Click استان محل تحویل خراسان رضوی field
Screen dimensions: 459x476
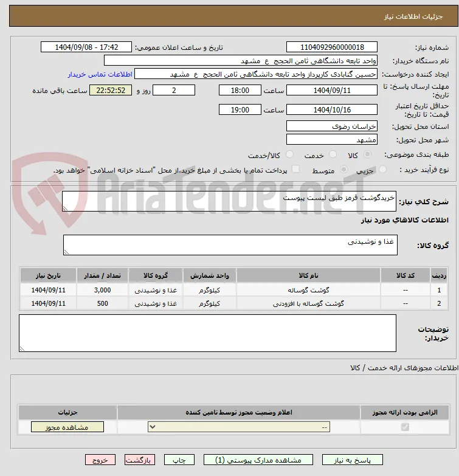click(x=332, y=126)
